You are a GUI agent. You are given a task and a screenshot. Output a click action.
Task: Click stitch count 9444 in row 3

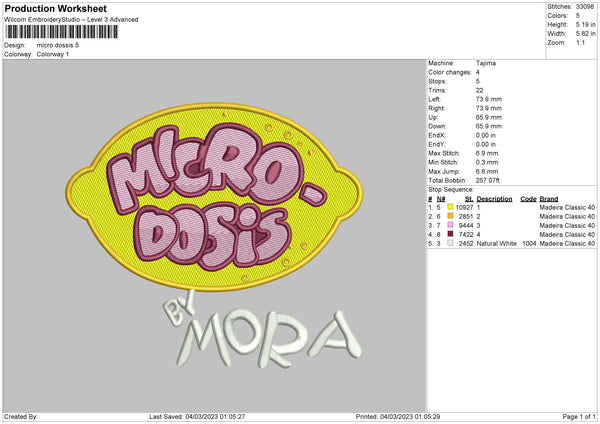coord(466,225)
